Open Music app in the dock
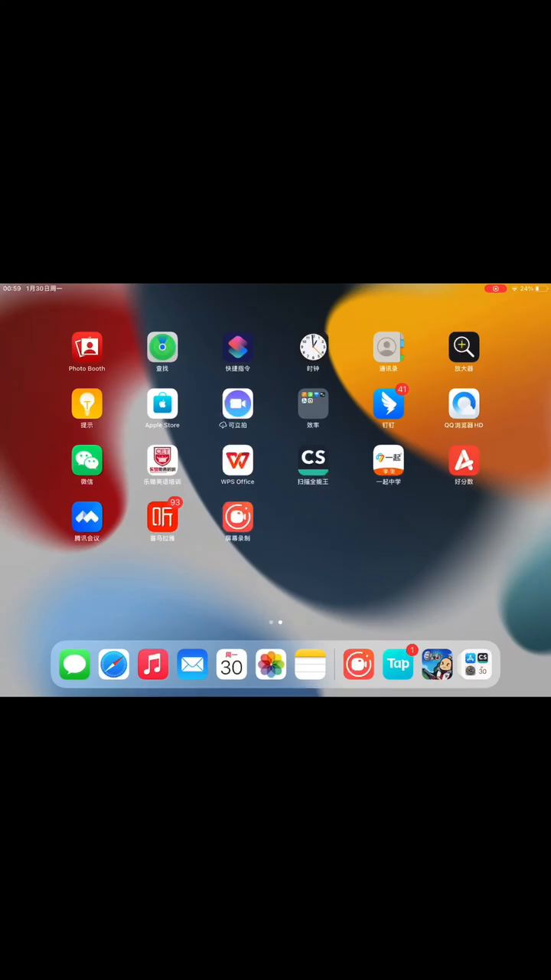 pyautogui.click(x=153, y=665)
